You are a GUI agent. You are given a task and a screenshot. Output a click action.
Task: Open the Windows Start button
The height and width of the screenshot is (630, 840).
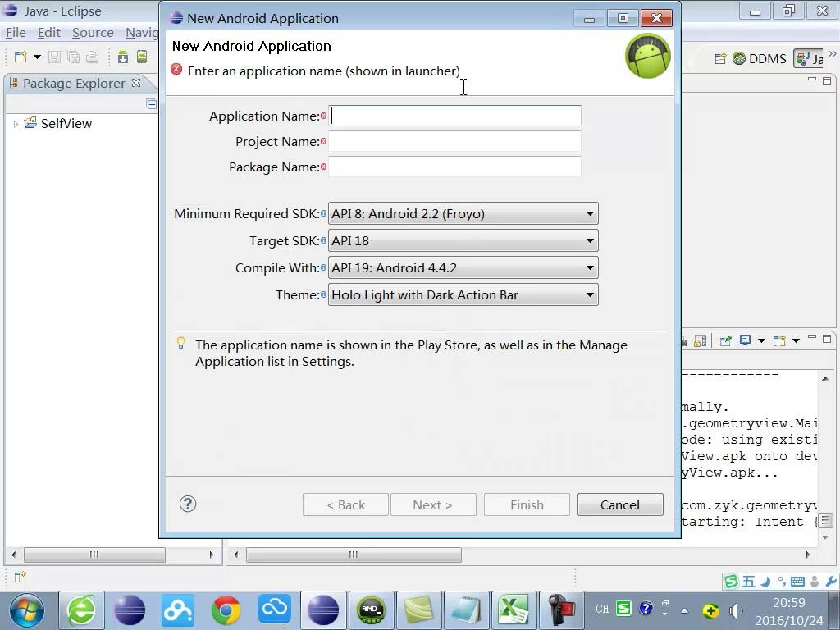27,610
